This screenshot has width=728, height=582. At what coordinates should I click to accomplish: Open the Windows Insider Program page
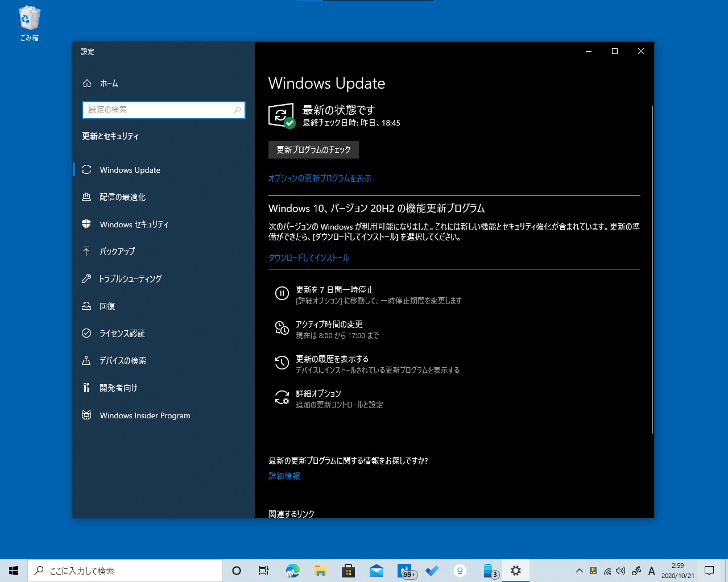click(144, 415)
